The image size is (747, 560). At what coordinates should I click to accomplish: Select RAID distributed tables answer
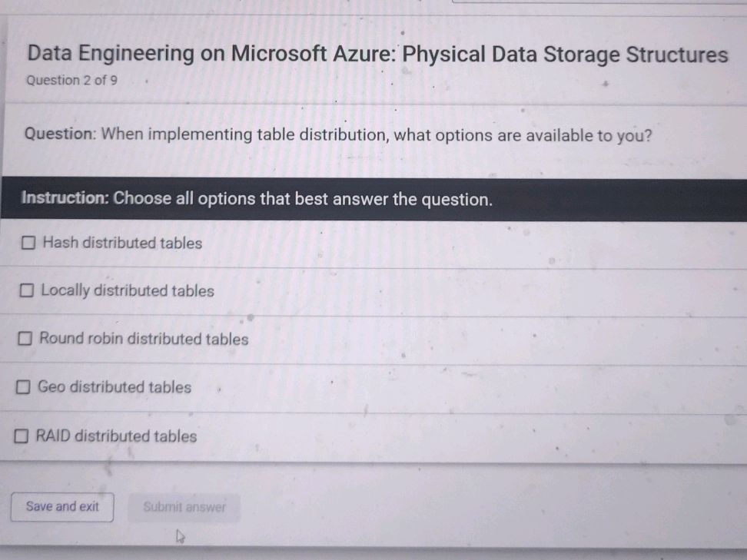(x=22, y=436)
